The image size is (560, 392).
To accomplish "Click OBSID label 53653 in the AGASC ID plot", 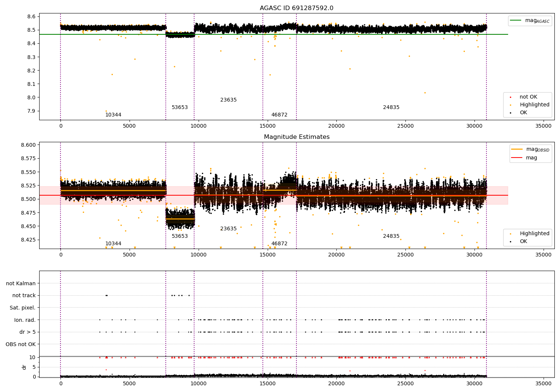I will (180, 108).
